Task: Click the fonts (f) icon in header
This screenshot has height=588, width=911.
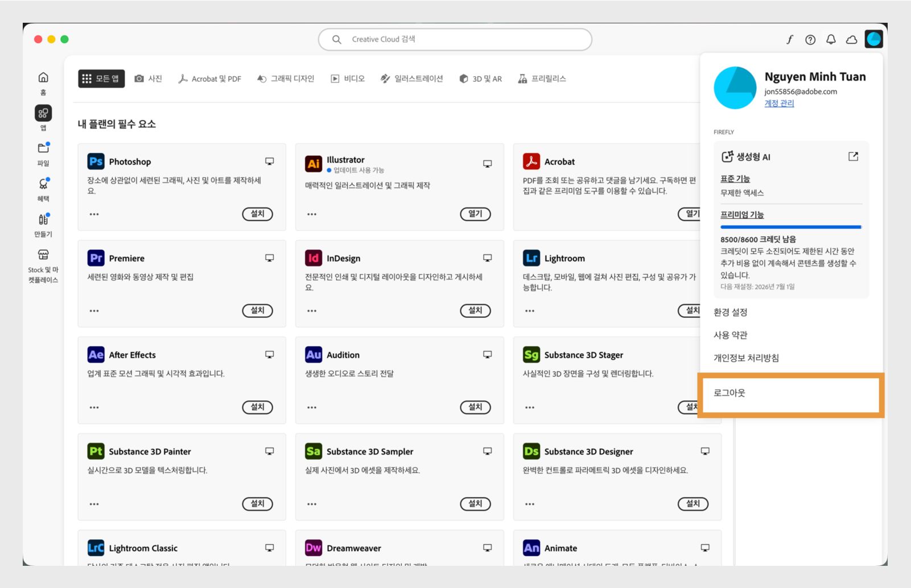Action: (790, 39)
